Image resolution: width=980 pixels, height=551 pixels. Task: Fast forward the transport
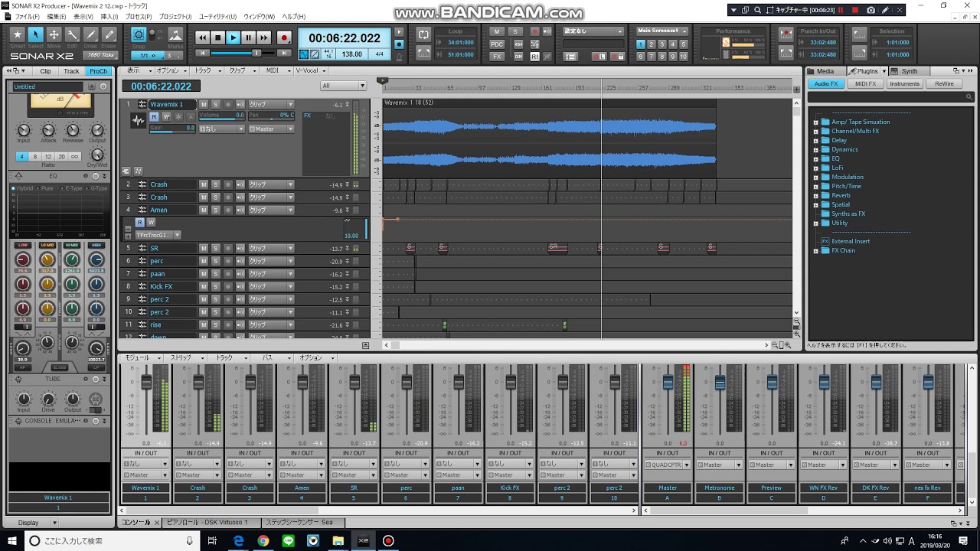[x=263, y=37]
